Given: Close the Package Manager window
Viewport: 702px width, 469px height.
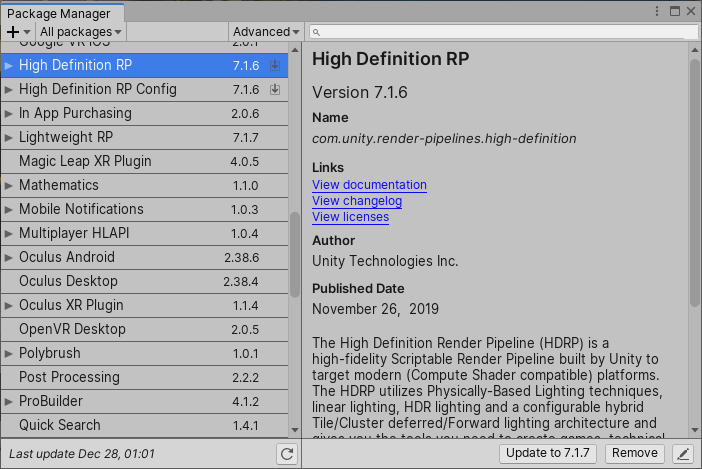Looking at the screenshot, I should 691,10.
